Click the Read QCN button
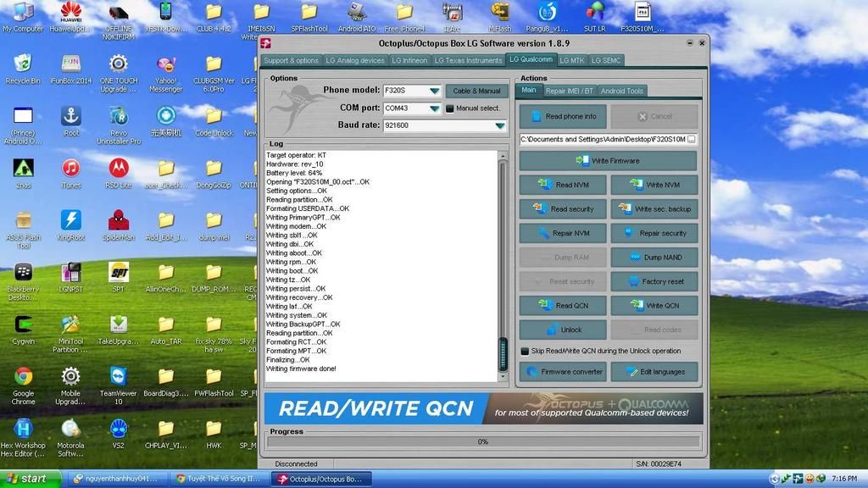 [x=563, y=305]
